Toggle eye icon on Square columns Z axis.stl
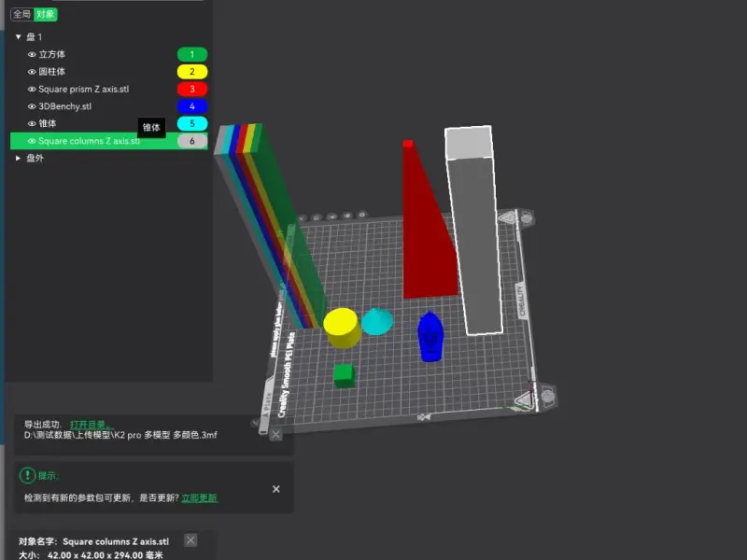This screenshot has height=560, width=747. tap(32, 141)
